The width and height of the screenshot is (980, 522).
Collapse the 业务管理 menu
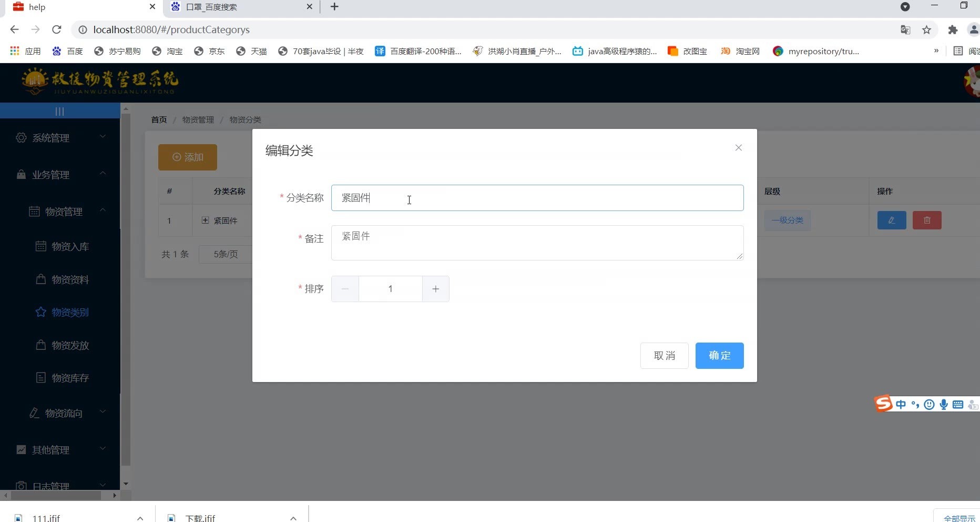(x=60, y=175)
